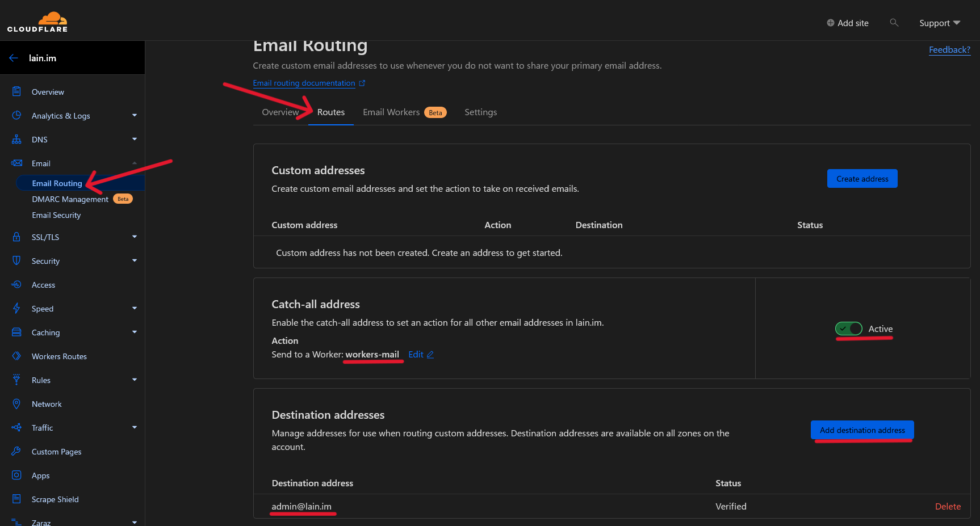This screenshot has width=980, height=526.
Task: Expand the SSL/TLS submenu chevron
Action: pyautogui.click(x=135, y=237)
